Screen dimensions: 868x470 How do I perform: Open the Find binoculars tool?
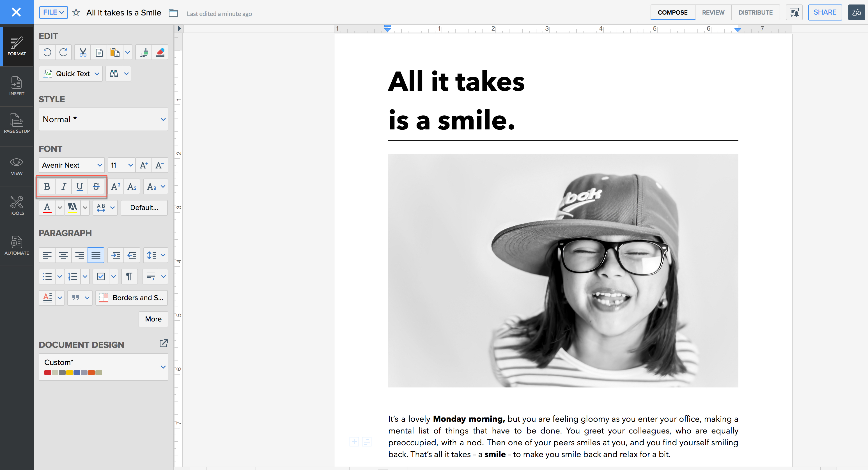114,74
